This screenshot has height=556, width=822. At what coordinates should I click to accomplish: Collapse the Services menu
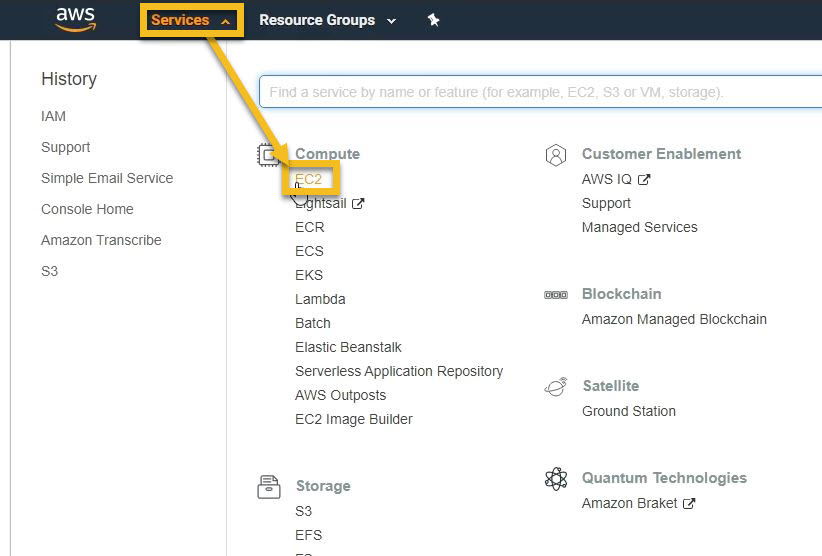point(191,20)
